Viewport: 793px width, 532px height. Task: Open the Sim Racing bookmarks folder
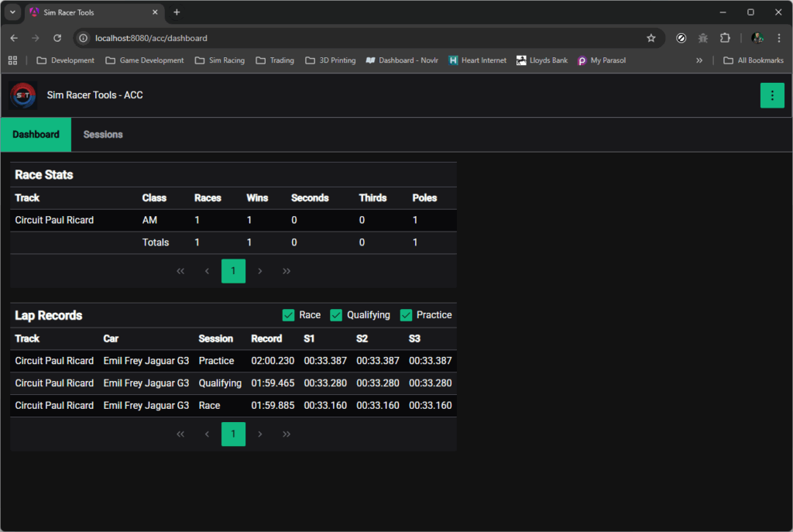coord(219,60)
